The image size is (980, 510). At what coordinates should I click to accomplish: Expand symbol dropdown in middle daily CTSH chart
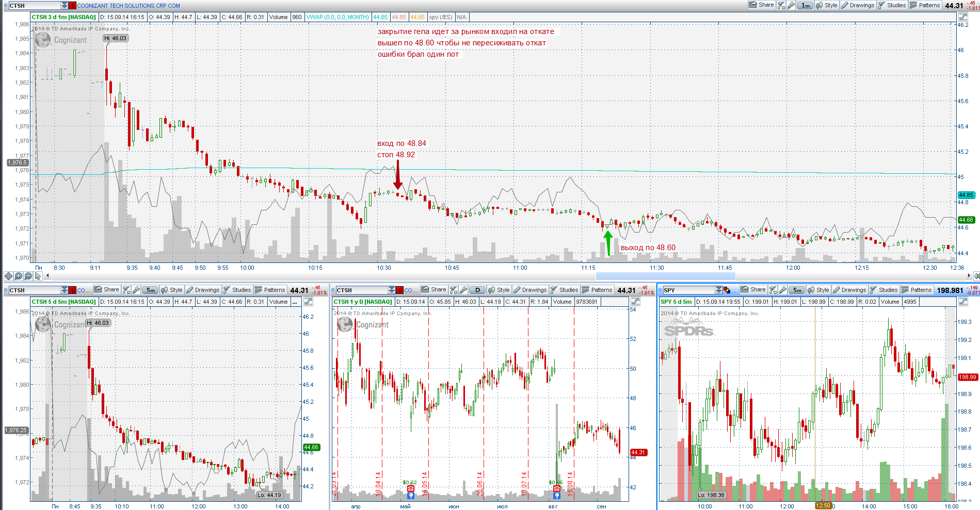[391, 290]
